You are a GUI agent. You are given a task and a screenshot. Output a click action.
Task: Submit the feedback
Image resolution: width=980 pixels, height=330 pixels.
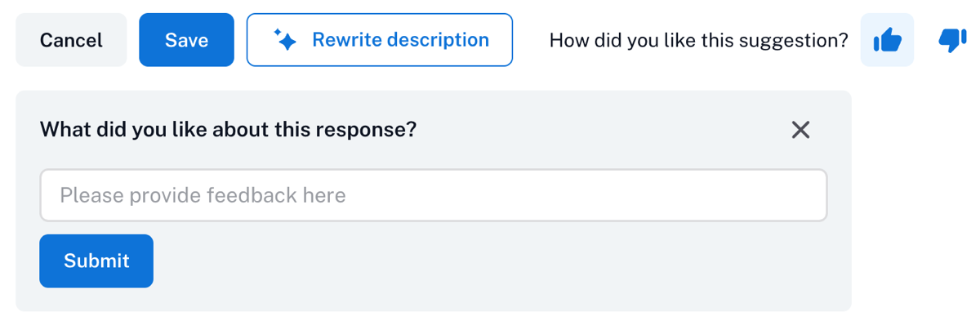(96, 261)
